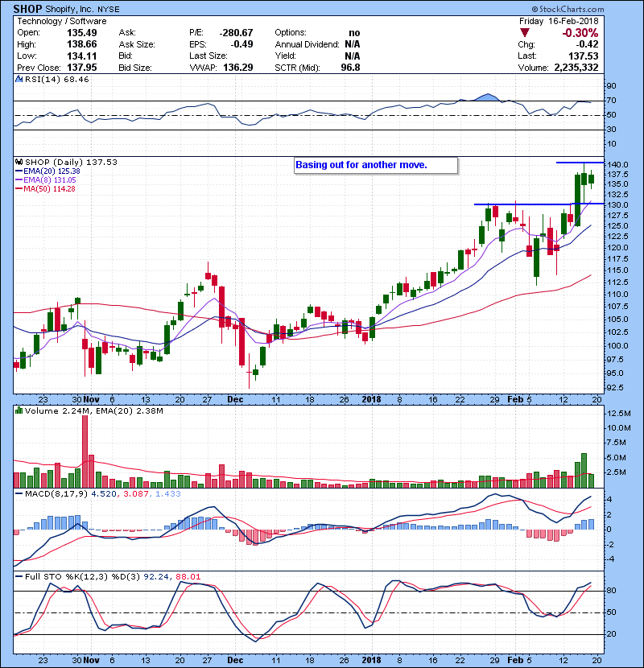Click the Low value 134.11

click(x=82, y=56)
